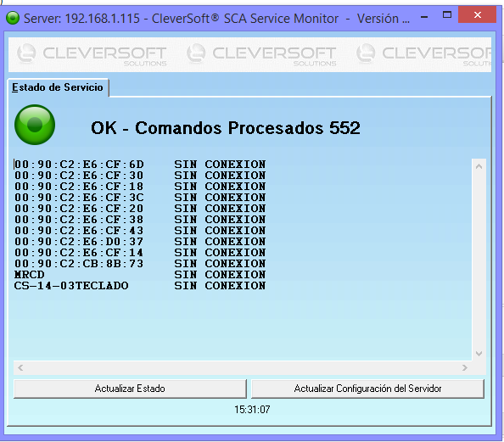Click the vertical scrollbar up arrow
The image size is (504, 442).
point(479,166)
